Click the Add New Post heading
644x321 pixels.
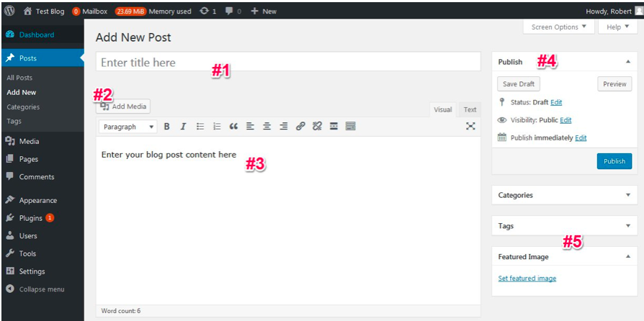coord(133,37)
